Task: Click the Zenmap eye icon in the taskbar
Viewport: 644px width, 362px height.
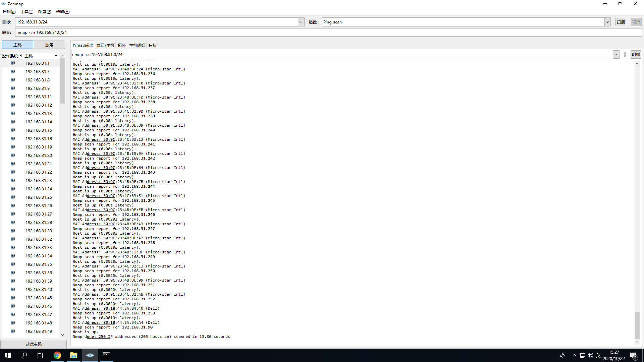Action: [x=90, y=355]
